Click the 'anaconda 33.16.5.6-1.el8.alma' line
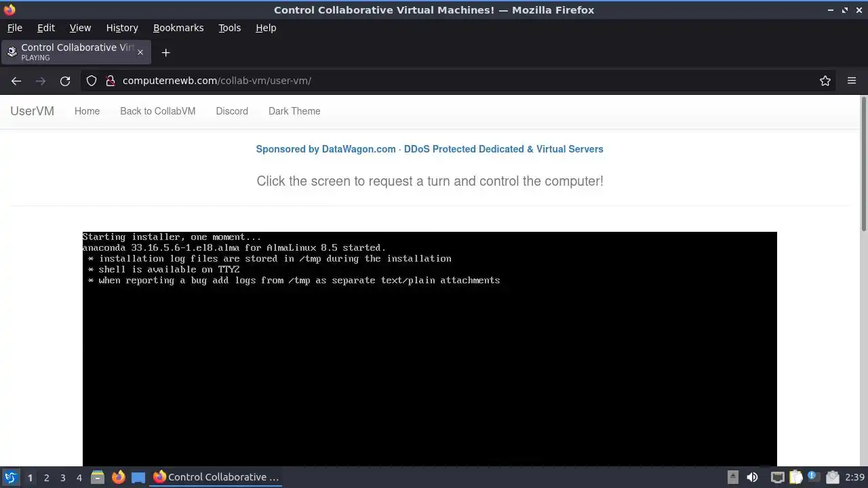The height and width of the screenshot is (488, 868). tap(234, 247)
